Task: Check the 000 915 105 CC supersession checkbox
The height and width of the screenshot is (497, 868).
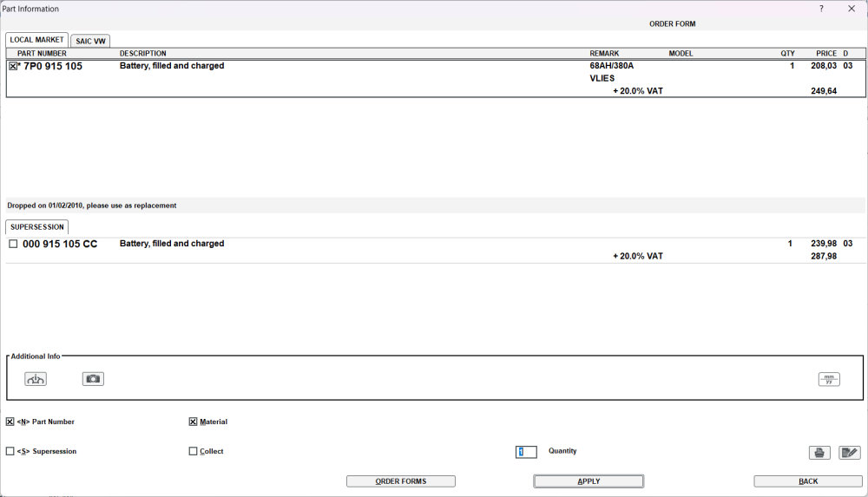Action: pyautogui.click(x=13, y=244)
